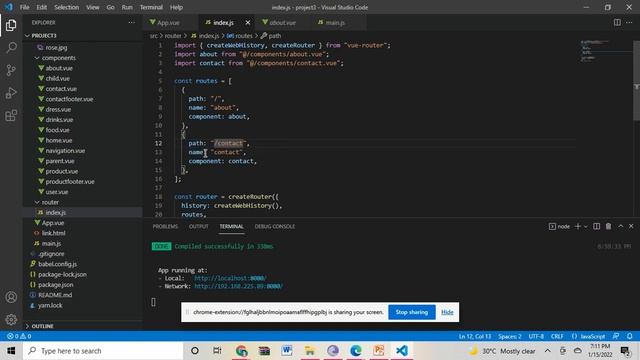Open the localhost:8080 link in terminal
The height and width of the screenshot is (360, 640).
pos(230,278)
